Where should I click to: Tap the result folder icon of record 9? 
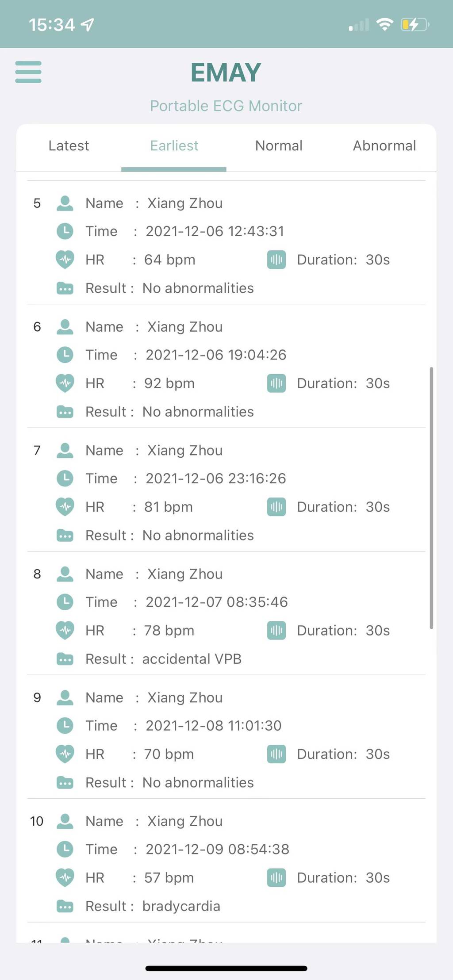65,783
